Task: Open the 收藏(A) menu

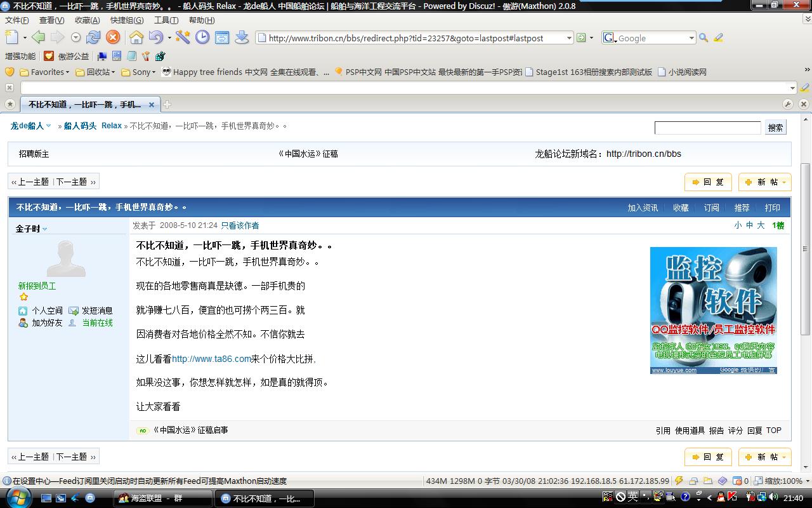Action: click(x=88, y=20)
